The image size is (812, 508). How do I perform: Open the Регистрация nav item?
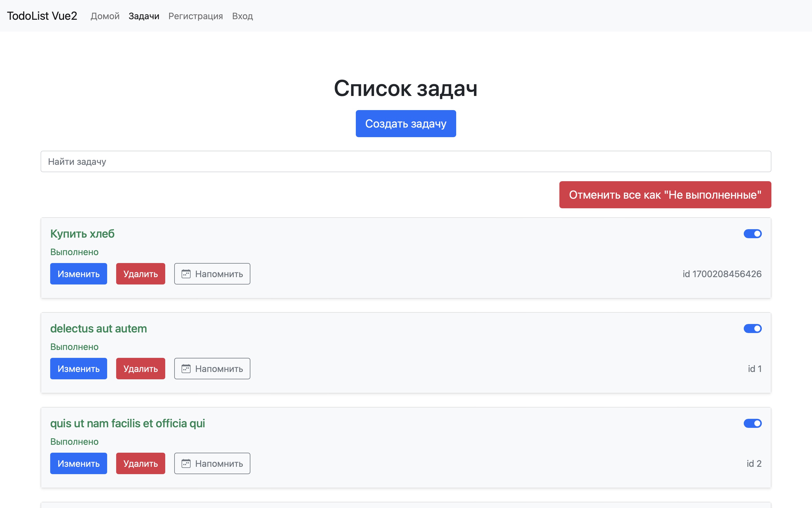(196, 16)
